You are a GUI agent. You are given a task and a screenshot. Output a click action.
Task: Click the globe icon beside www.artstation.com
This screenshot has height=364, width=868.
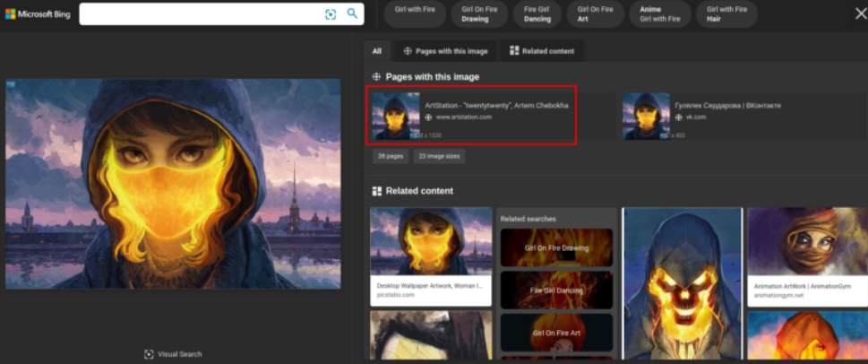tap(428, 117)
